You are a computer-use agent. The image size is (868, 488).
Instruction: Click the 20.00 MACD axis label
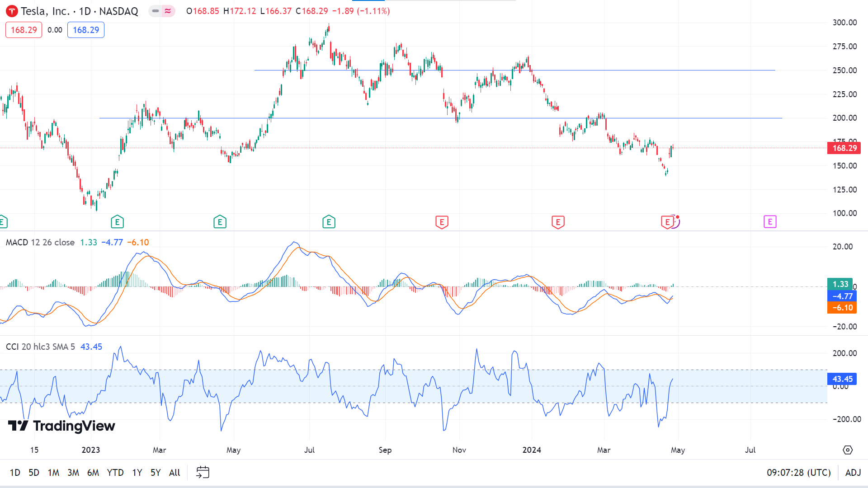click(843, 247)
